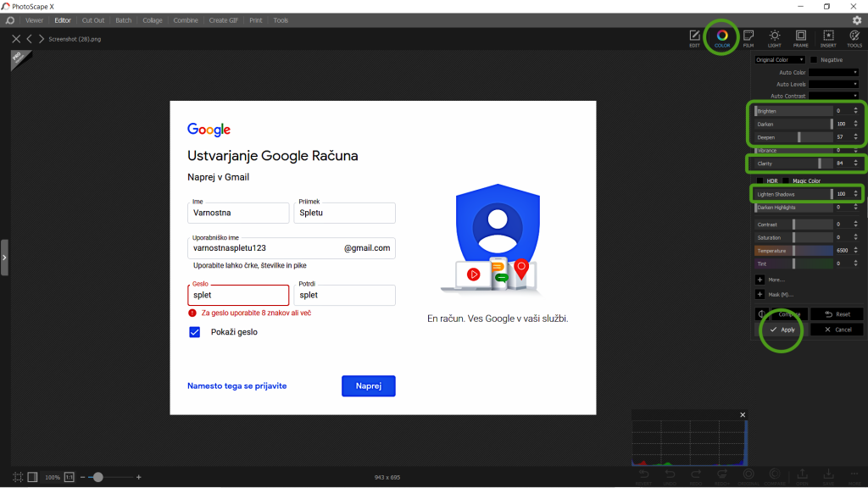The image size is (868, 488).
Task: Click the Cancel button
Action: 837,330
